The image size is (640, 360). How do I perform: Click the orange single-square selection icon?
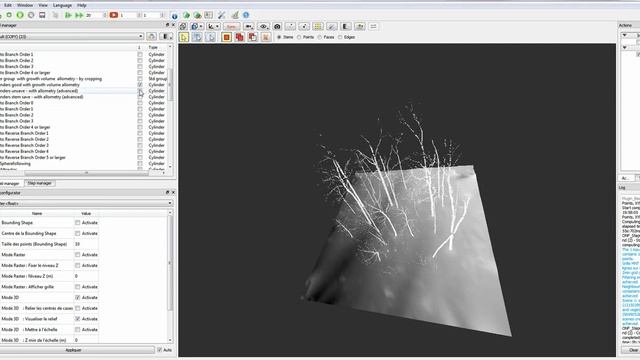click(x=227, y=37)
